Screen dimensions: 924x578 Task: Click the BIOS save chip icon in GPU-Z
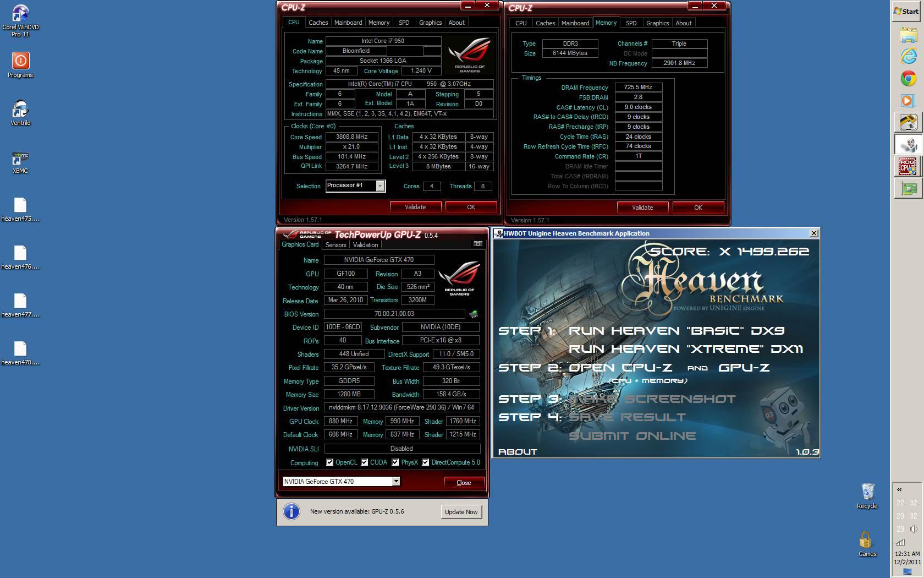[473, 314]
